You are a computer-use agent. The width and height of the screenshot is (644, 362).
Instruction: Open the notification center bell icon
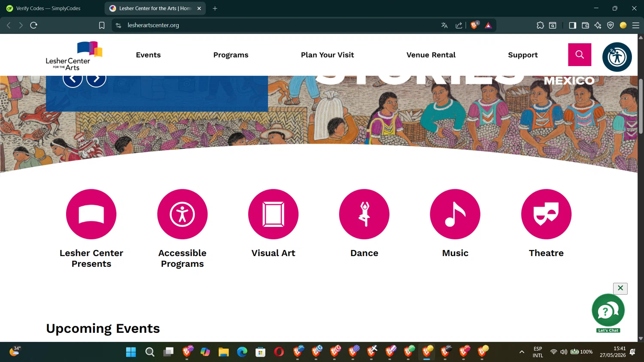click(633, 352)
